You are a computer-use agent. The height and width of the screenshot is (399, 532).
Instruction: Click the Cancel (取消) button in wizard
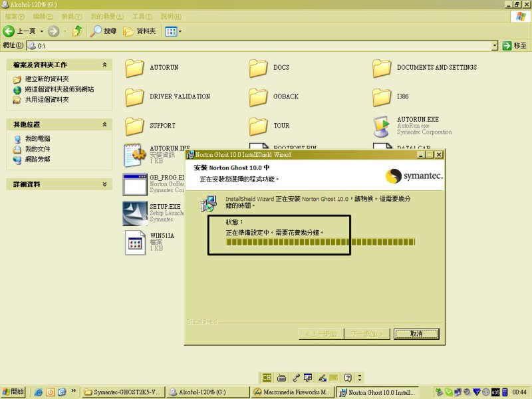(416, 334)
